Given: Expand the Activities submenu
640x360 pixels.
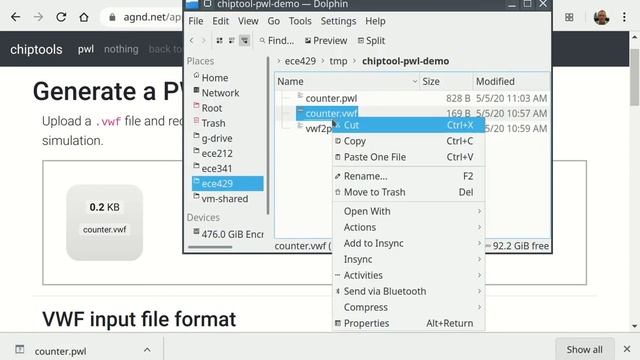Looking at the screenshot, I should pos(409,275).
